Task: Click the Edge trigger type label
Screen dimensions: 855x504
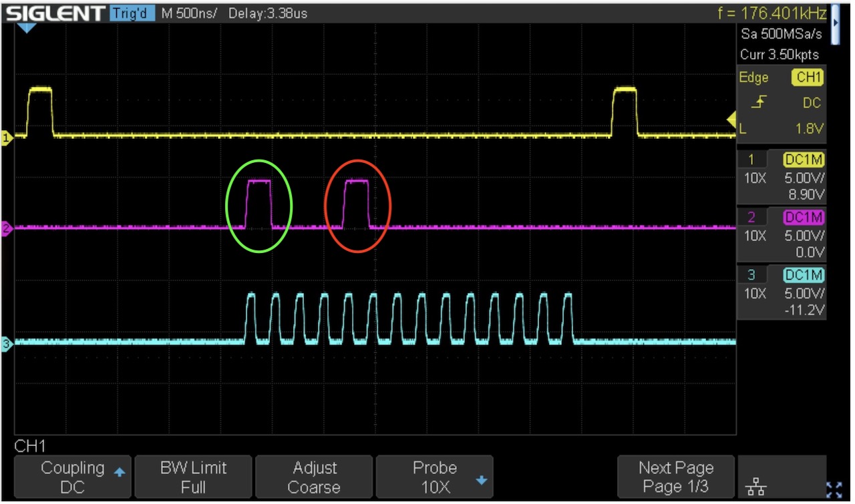Action: tap(753, 78)
